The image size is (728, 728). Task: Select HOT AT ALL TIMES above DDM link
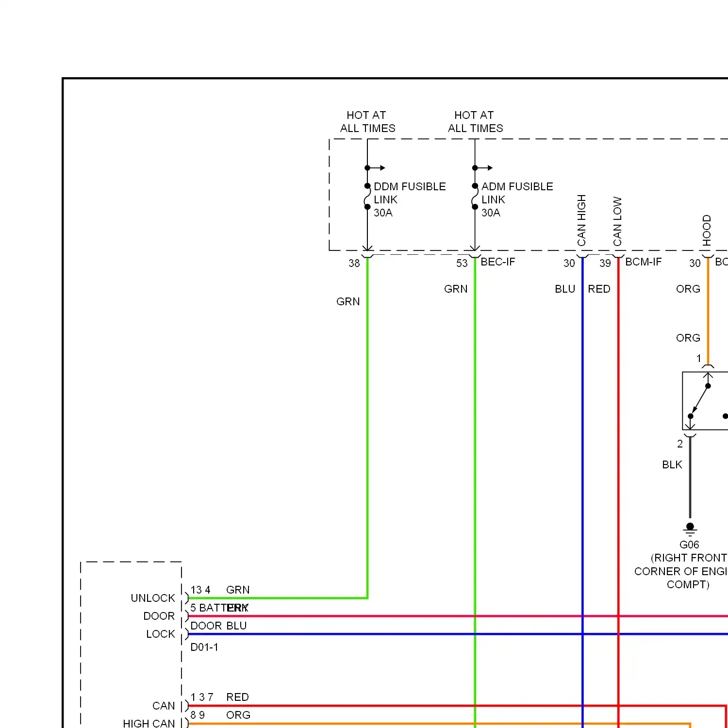tap(367, 122)
